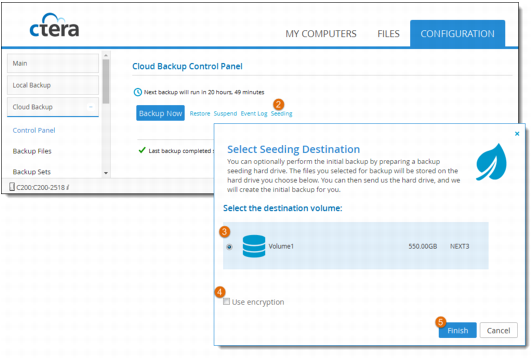Enable the Use encryption checkbox
Viewport: 532px width, 360px height.
click(227, 301)
